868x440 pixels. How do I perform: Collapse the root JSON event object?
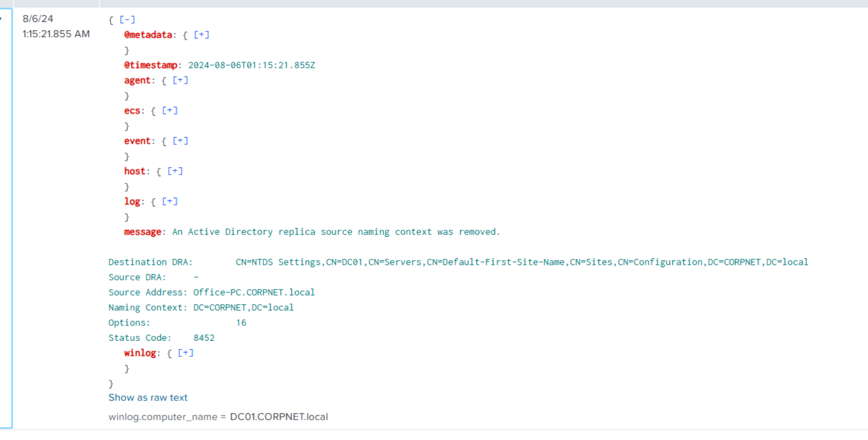click(x=127, y=19)
